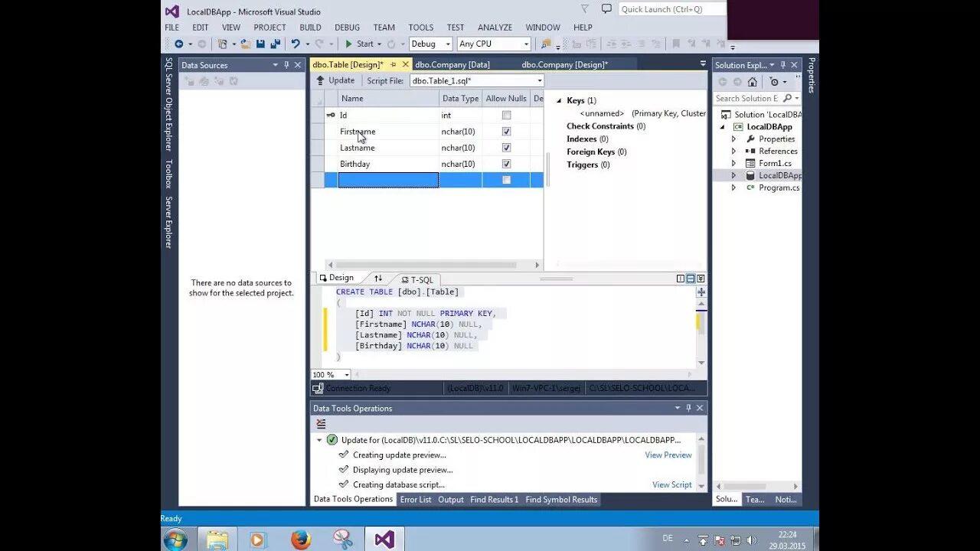The height and width of the screenshot is (551, 980).
Task: Click the Start debugging play button
Action: (x=348, y=44)
